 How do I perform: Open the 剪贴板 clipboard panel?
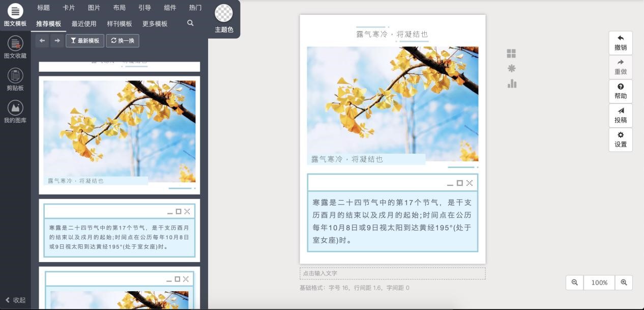click(15, 79)
